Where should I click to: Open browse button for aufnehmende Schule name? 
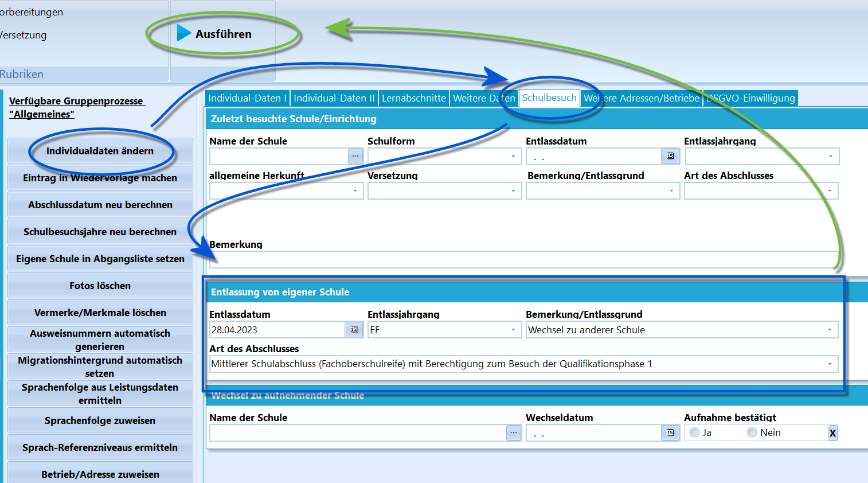pyautogui.click(x=514, y=433)
